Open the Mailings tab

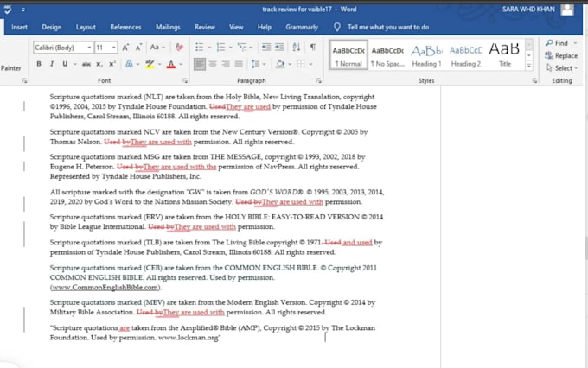pyautogui.click(x=168, y=27)
